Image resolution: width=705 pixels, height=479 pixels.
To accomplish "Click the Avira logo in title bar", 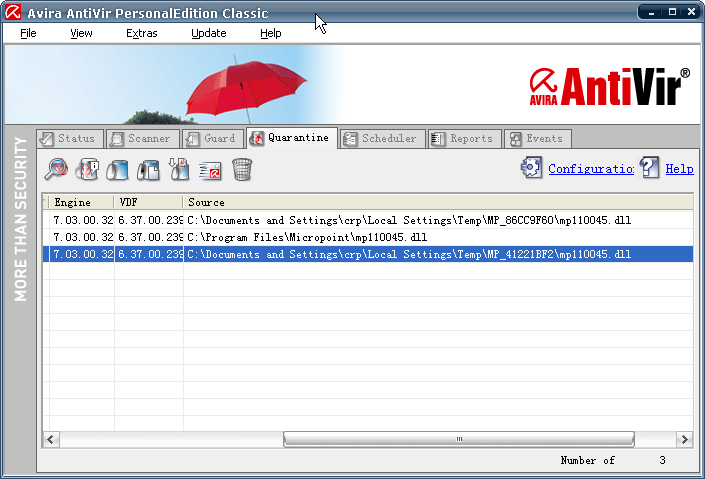I will click(x=13, y=12).
